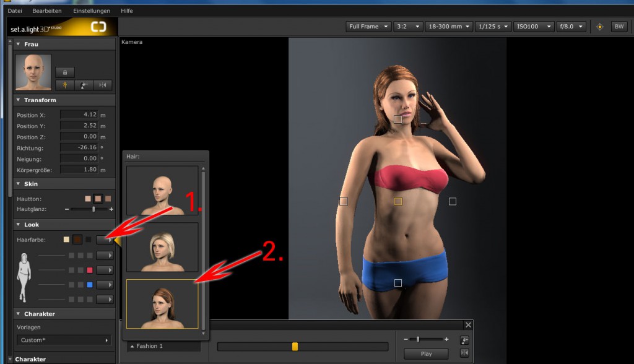Viewport: 634px width, 364px height.
Task: Open the flyout on the blue swatch row
Action: click(104, 285)
